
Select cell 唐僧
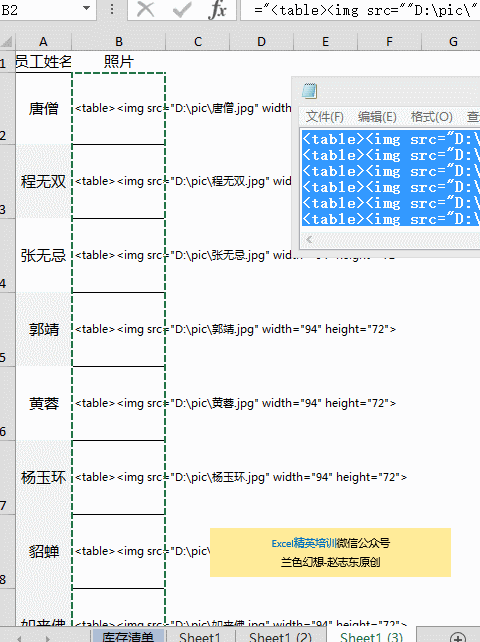point(43,109)
